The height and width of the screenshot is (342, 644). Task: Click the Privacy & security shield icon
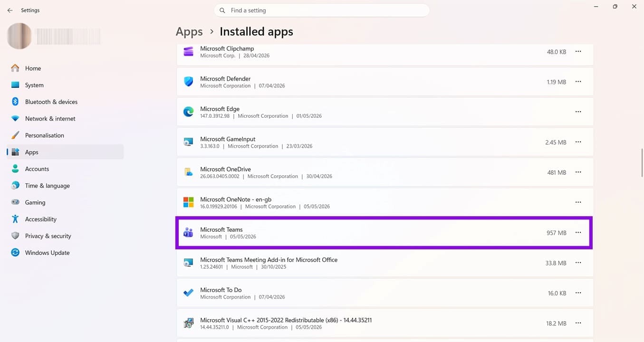(15, 236)
